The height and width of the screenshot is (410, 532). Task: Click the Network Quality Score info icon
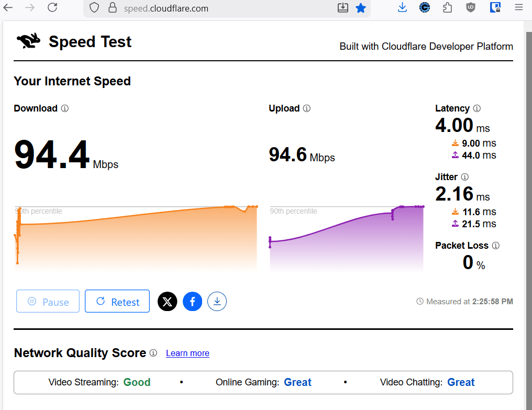(x=153, y=353)
